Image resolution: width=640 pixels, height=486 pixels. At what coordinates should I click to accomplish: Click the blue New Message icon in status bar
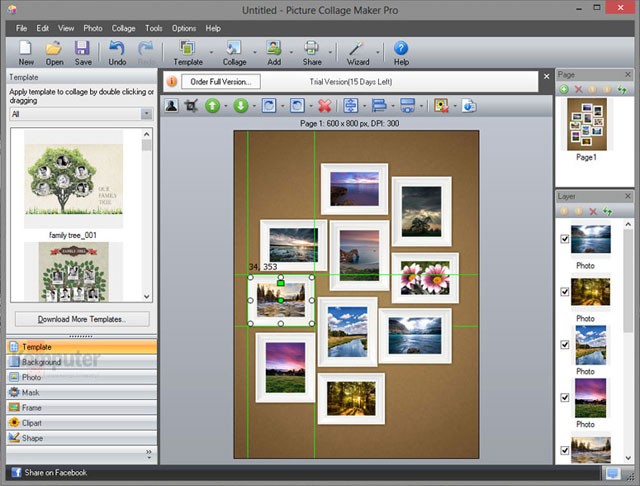tap(612, 473)
